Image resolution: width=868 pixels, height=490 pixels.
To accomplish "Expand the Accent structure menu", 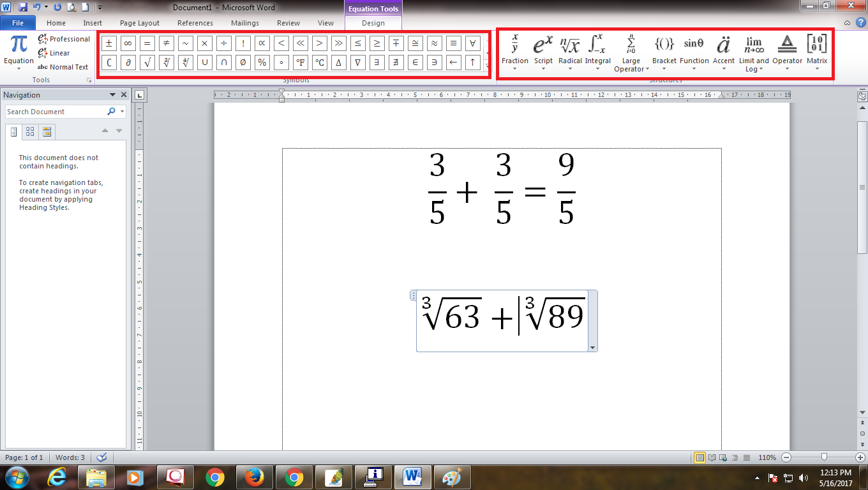I will pos(723,51).
